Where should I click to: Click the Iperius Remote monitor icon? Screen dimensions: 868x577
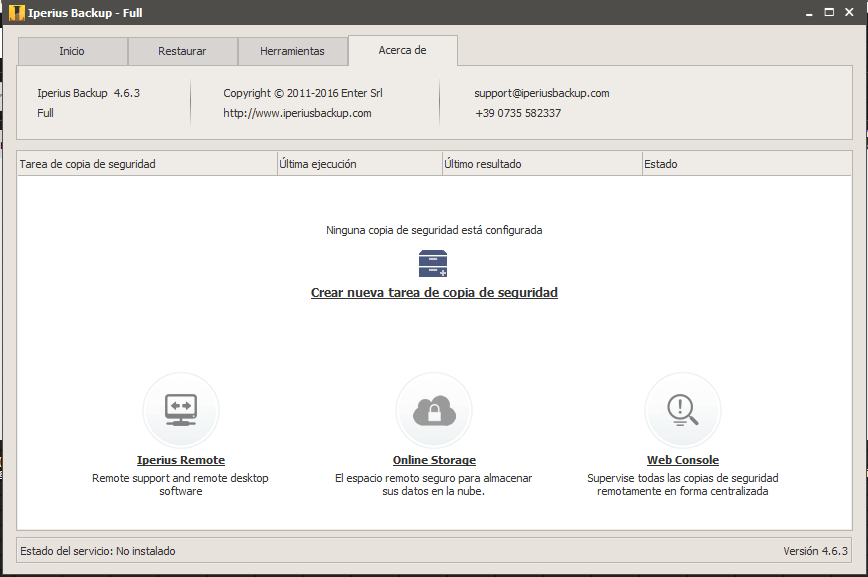click(x=181, y=410)
